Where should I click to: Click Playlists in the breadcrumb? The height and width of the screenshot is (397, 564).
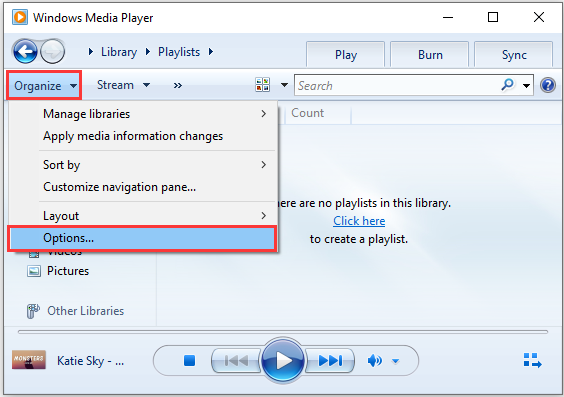pos(179,52)
